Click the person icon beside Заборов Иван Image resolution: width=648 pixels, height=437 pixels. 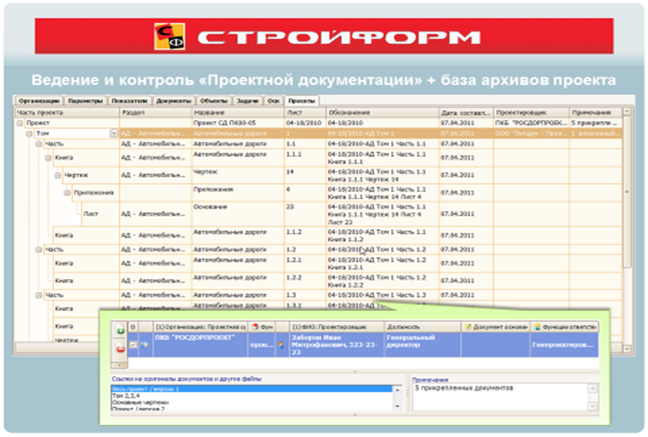click(281, 345)
